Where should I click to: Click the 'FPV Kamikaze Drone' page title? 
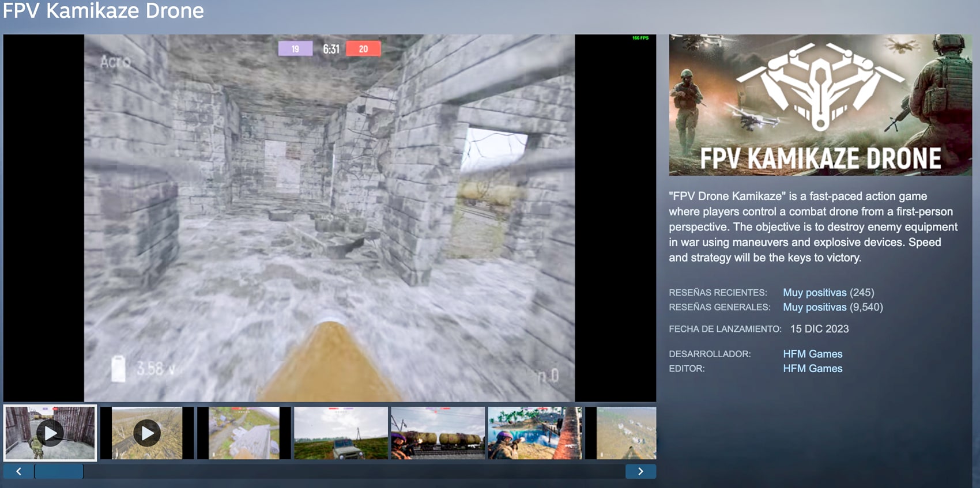coord(103,11)
